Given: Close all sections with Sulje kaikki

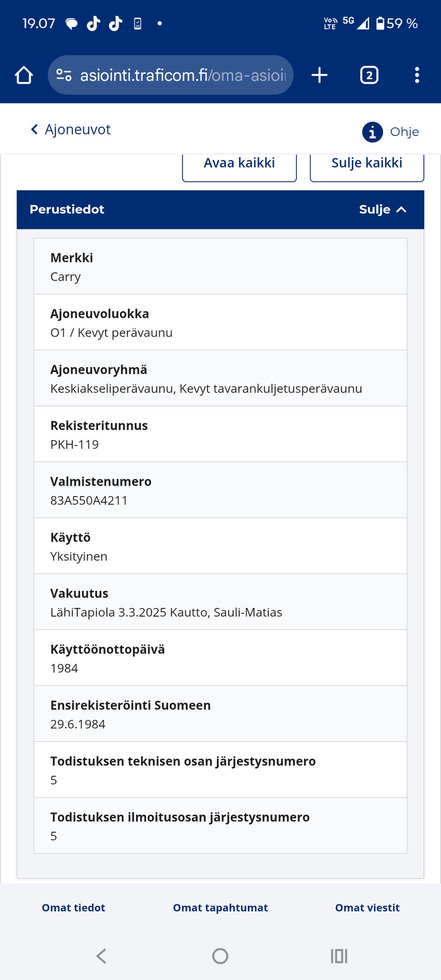Looking at the screenshot, I should click(367, 164).
